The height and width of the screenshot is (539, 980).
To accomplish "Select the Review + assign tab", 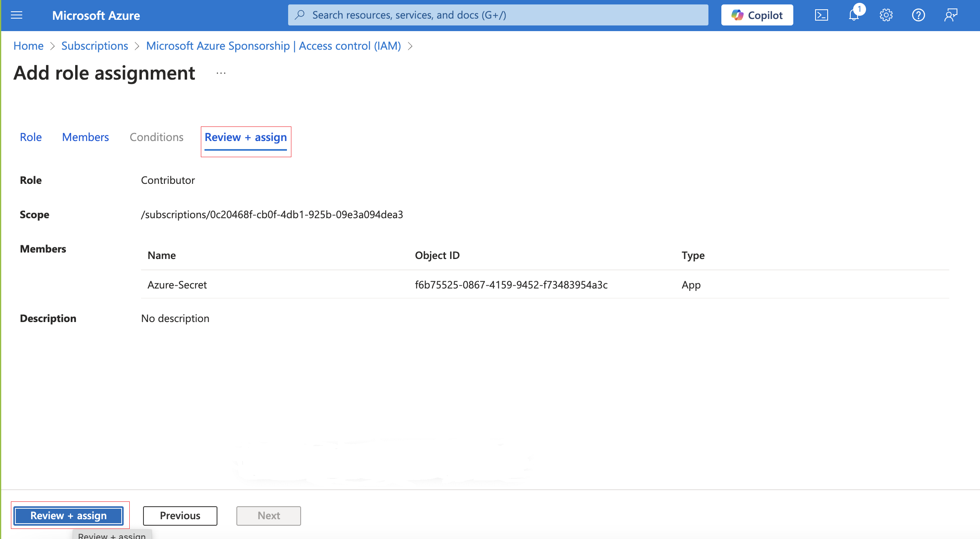I will coord(246,137).
